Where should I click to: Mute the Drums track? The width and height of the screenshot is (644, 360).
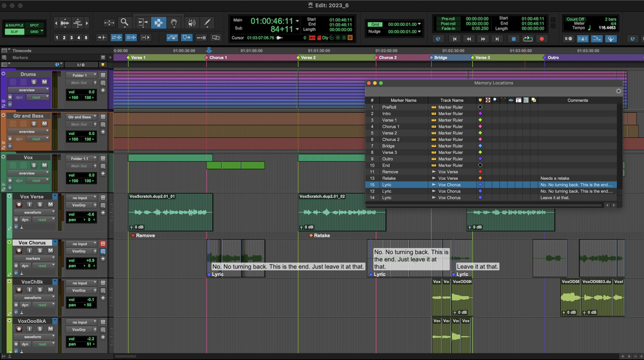click(44, 82)
